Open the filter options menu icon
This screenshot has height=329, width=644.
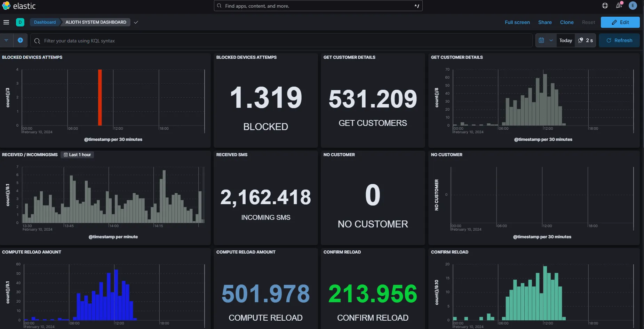tap(6, 40)
